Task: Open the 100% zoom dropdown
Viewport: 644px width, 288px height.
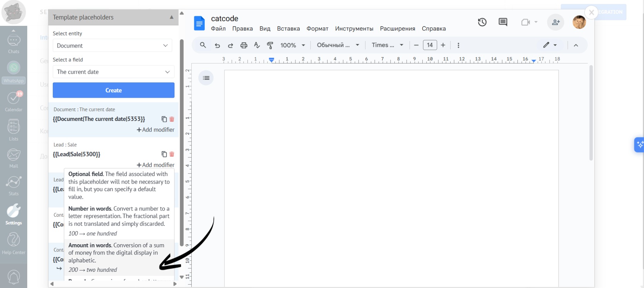Action: point(292,45)
